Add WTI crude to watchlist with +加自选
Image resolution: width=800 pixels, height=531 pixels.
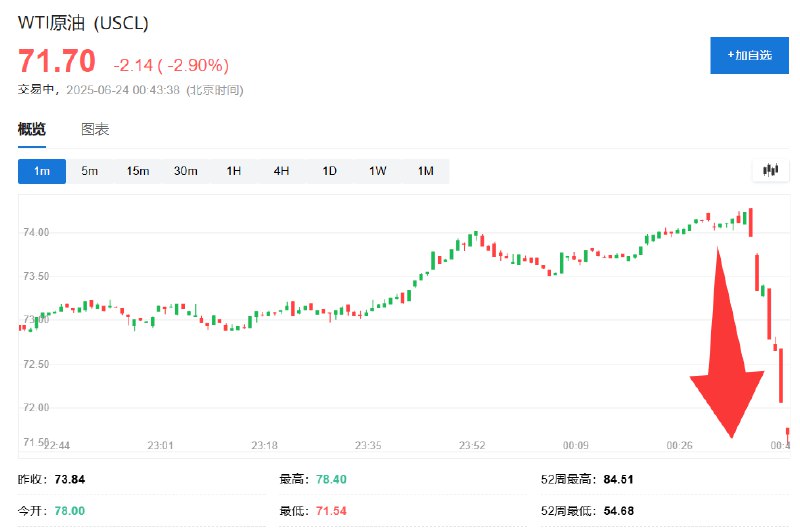point(749,55)
